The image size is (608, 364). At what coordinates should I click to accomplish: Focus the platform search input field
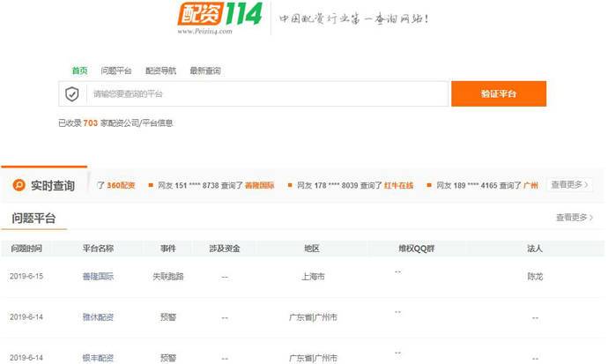264,93
